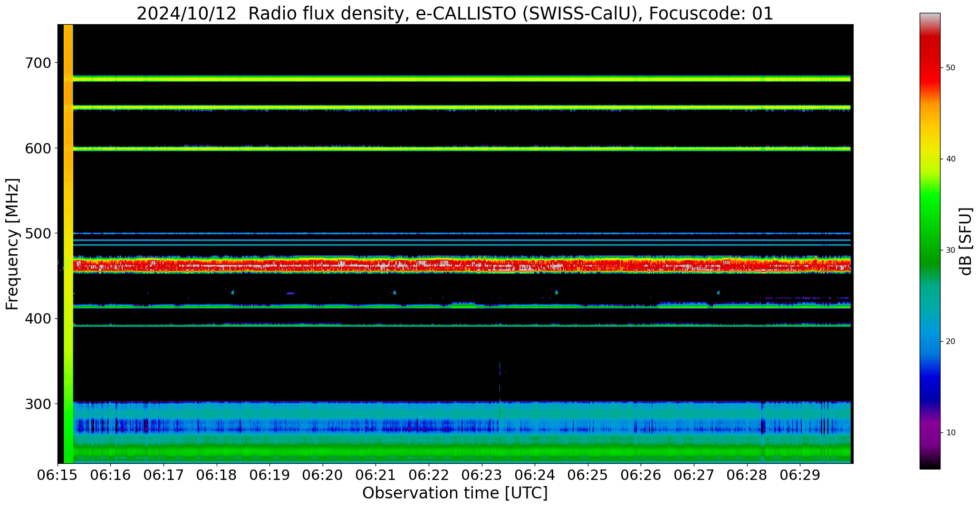This screenshot has width=980, height=507.
Task: Click the 06:28 time tick label
Action: [x=747, y=475]
